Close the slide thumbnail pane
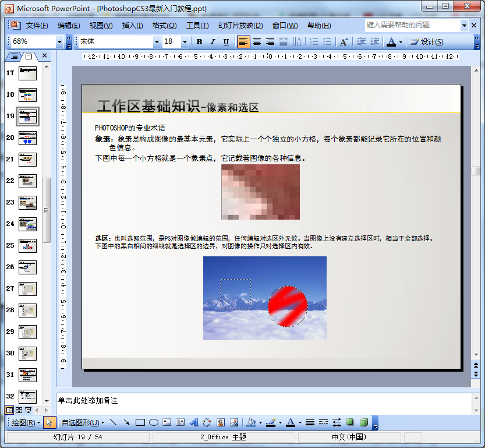Screen dimensions: 485x448 44,55
